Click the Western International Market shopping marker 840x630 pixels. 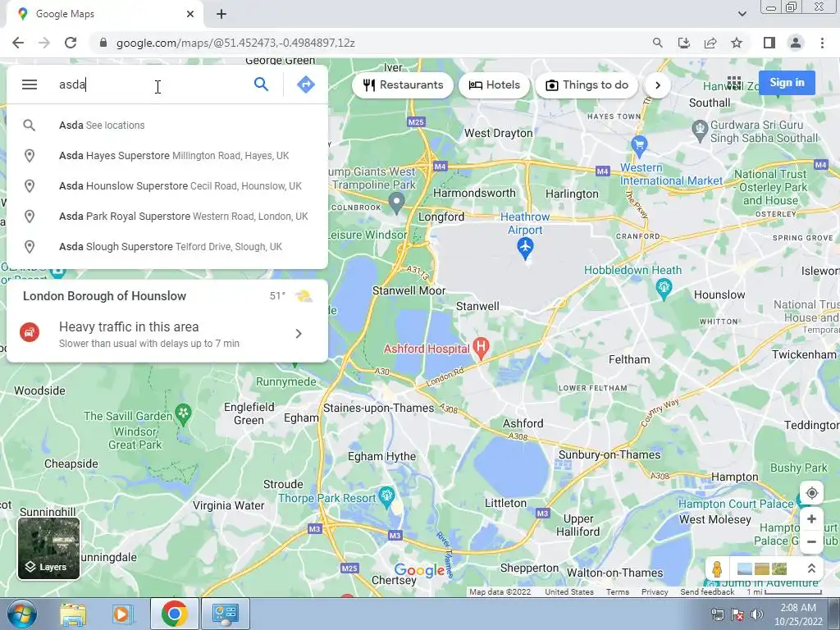[638, 145]
